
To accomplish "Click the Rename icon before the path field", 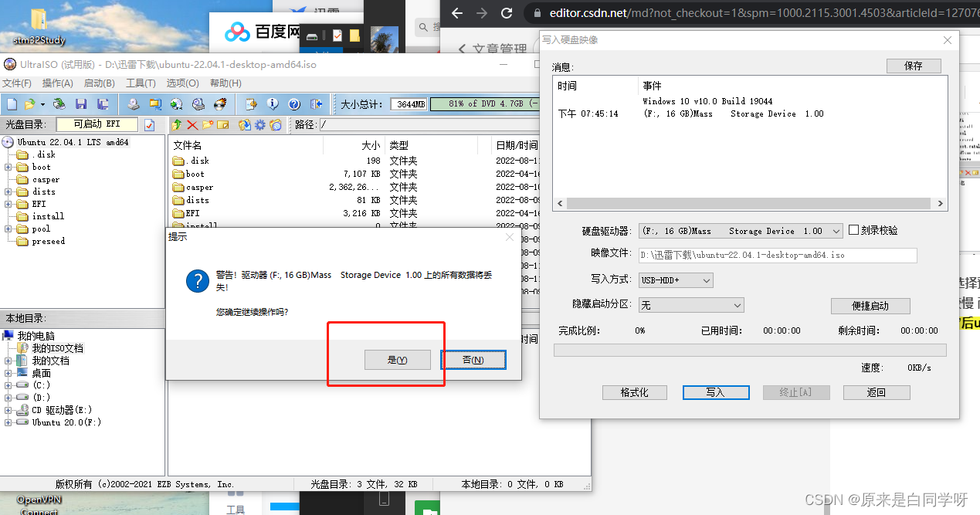I will (x=222, y=125).
